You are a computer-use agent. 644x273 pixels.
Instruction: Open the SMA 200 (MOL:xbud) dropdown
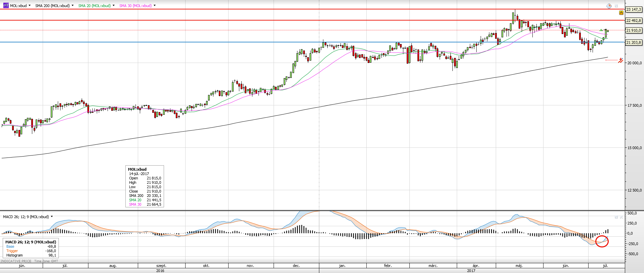73,6
